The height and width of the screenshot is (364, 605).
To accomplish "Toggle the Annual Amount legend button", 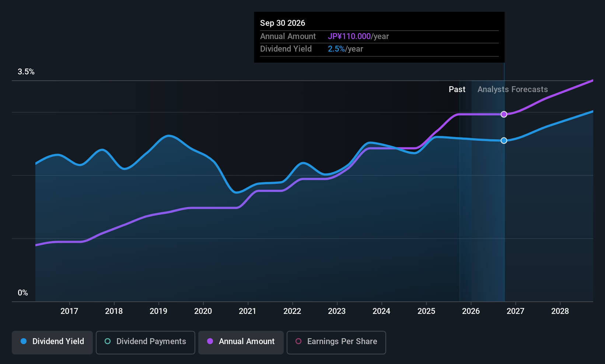I will tap(241, 342).
